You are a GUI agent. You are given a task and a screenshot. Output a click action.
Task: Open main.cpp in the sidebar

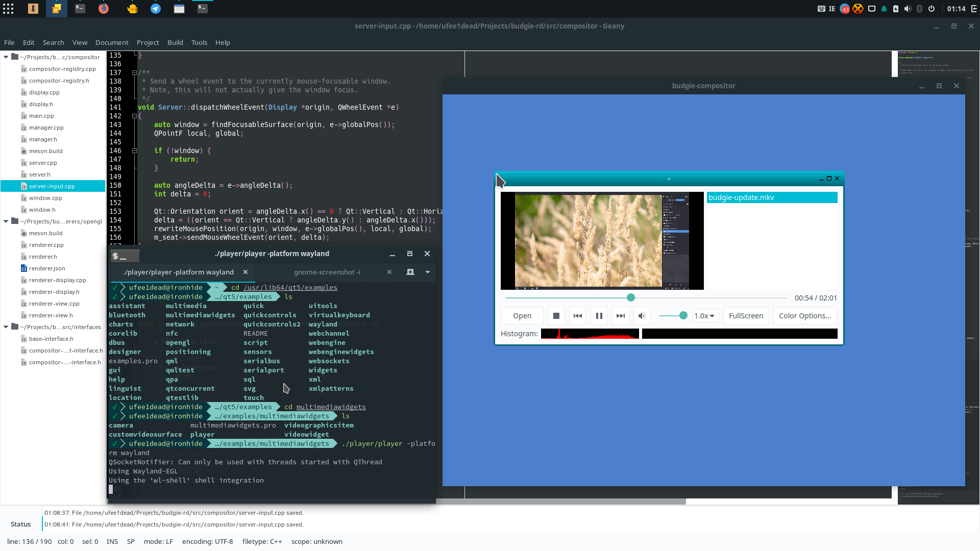coord(41,116)
